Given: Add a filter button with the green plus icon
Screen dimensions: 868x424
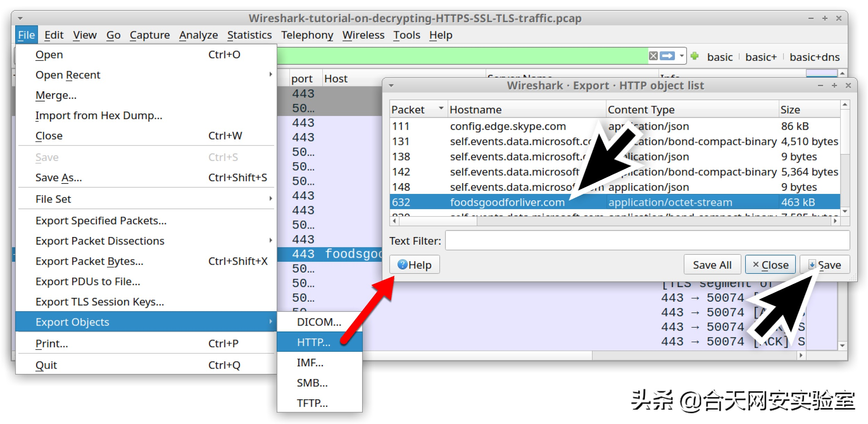Looking at the screenshot, I should point(694,56).
